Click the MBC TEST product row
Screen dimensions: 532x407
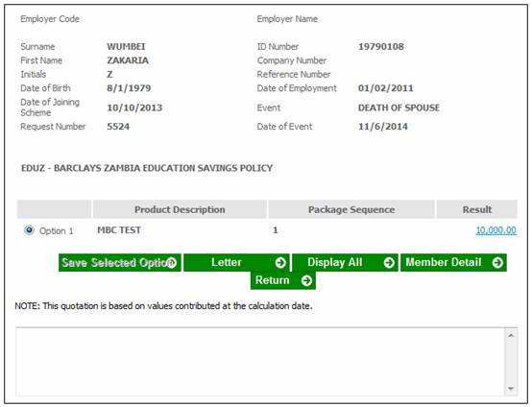pyautogui.click(x=267, y=230)
